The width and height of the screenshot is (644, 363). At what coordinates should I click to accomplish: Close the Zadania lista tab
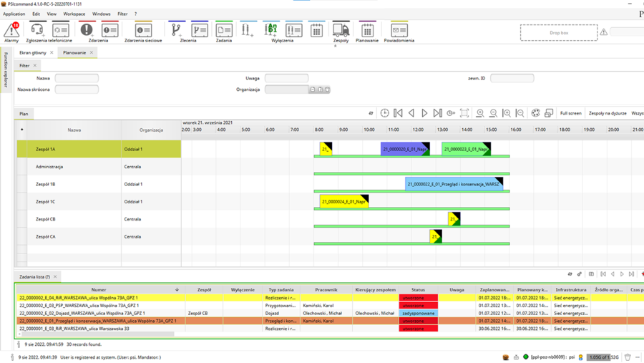(55, 276)
